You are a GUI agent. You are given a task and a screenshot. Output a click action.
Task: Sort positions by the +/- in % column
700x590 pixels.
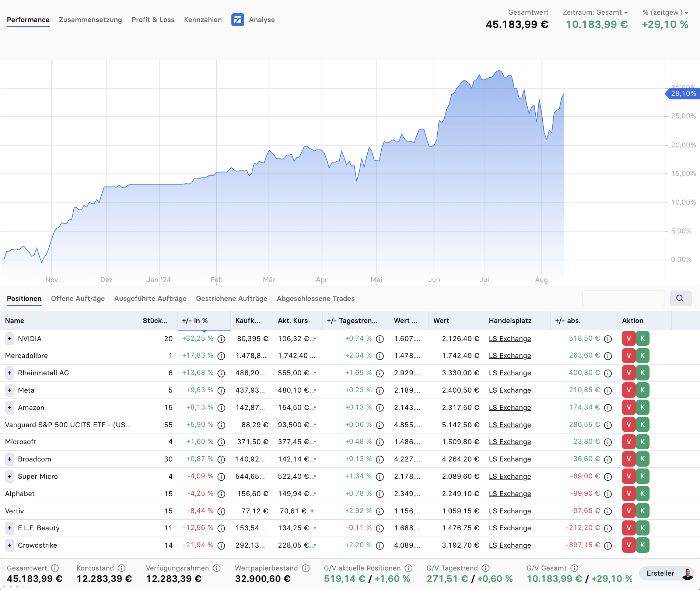[x=195, y=320]
